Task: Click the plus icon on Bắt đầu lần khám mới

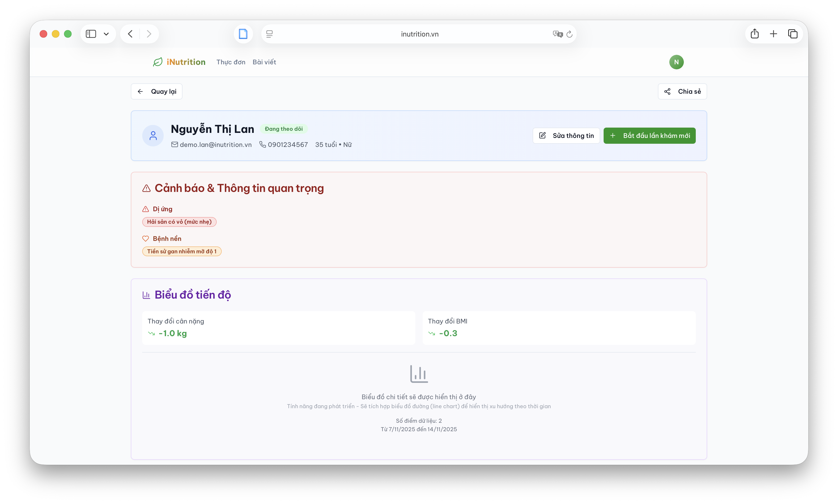Action: point(613,136)
